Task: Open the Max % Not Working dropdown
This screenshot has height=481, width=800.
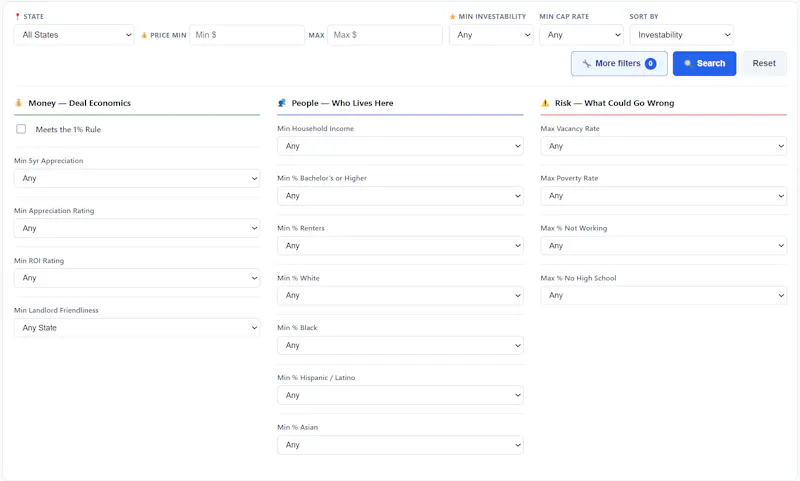Action: [664, 245]
